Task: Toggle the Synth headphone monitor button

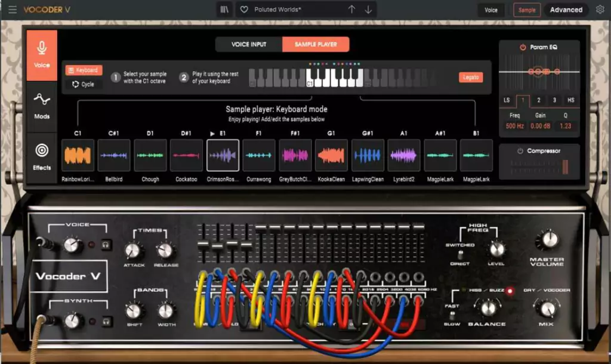Action: (106, 322)
